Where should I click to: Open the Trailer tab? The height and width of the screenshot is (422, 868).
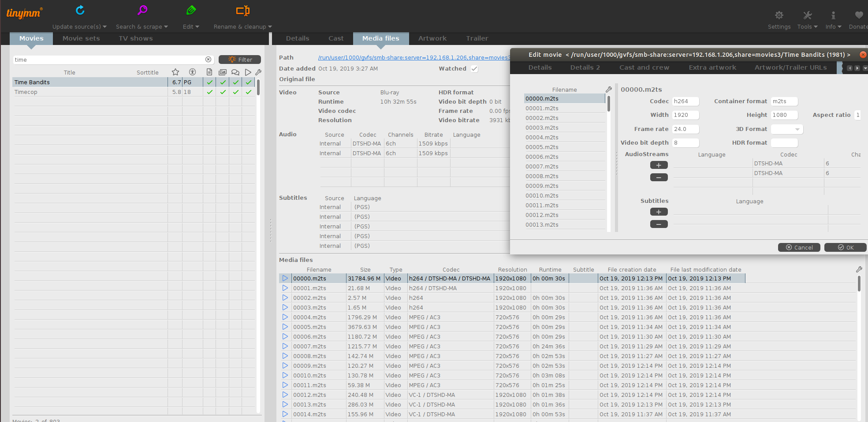click(x=477, y=38)
